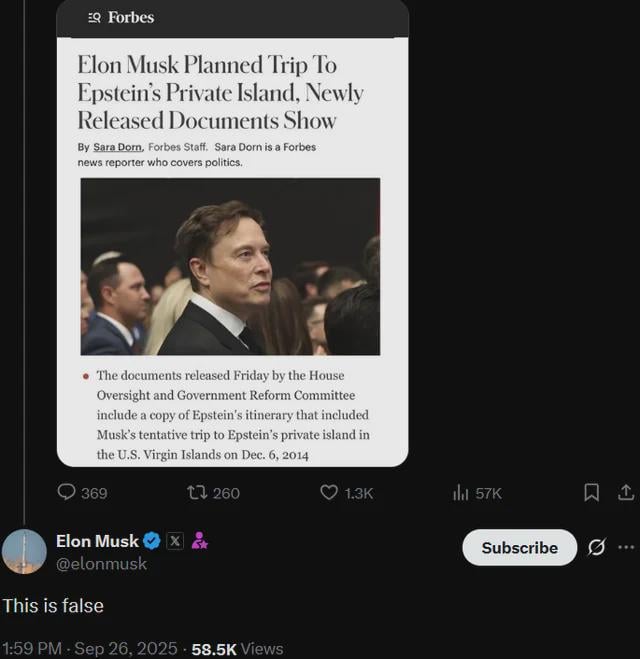Click the Forbes logo in header
The height and width of the screenshot is (659, 640).
pos(131,17)
